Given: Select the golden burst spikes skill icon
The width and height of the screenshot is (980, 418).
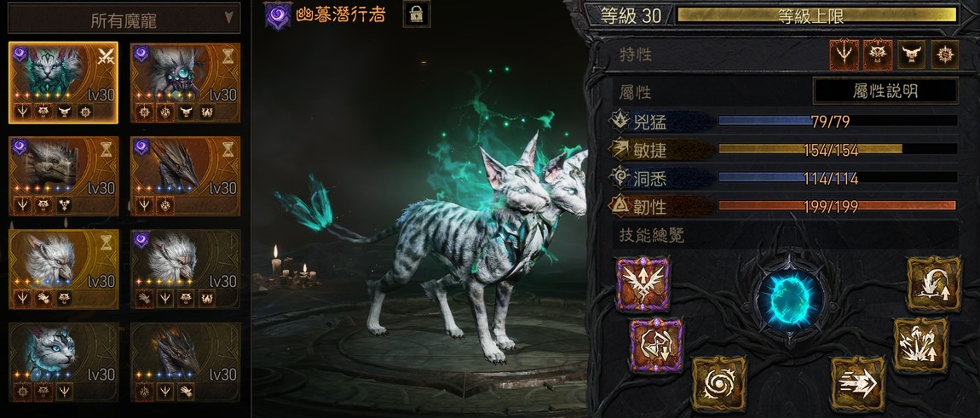Looking at the screenshot, I should [x=920, y=345].
